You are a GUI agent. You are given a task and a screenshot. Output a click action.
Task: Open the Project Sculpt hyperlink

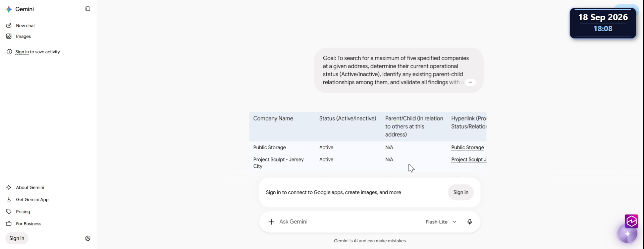tap(469, 159)
